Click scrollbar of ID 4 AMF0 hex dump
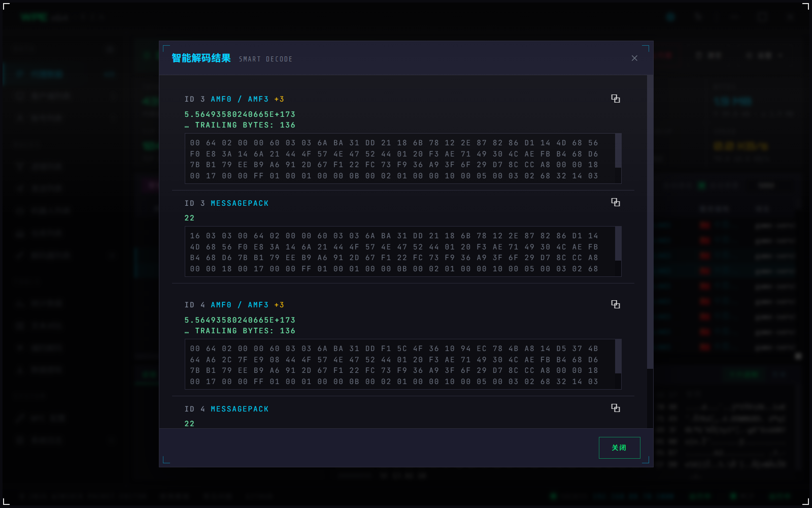The image size is (812, 508). [618, 356]
